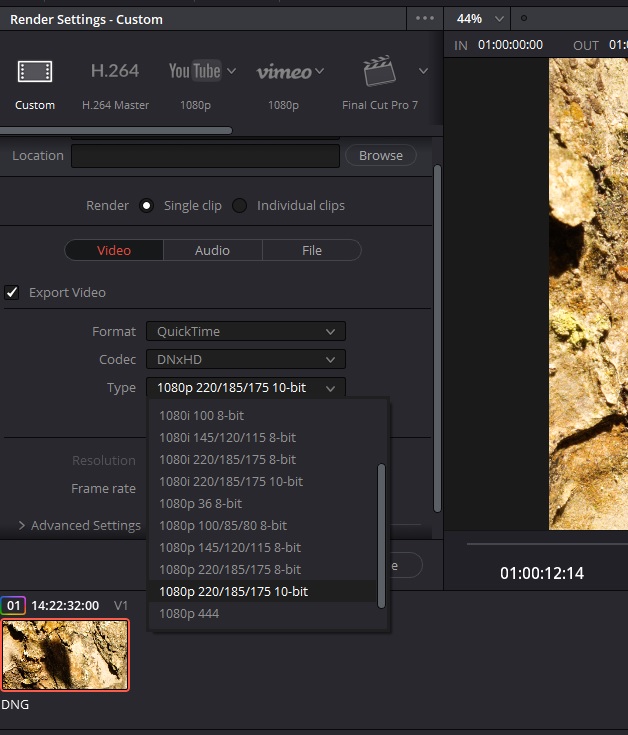The height and width of the screenshot is (735, 628).
Task: Select the Individual clips radio button
Action: (x=240, y=206)
